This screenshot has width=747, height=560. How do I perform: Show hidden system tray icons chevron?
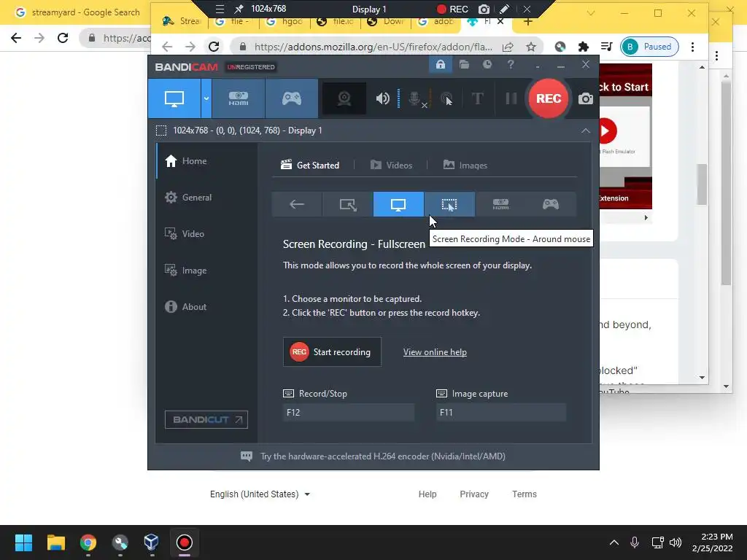(x=614, y=542)
